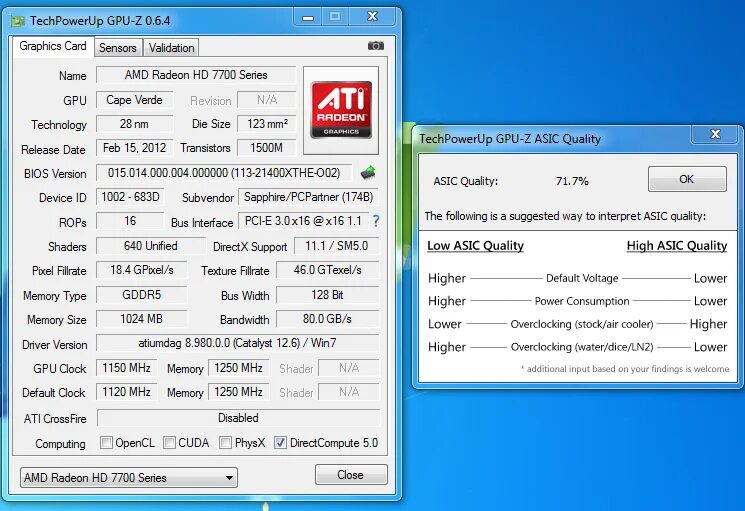
Task: Take a screenshot with the camera icon
Action: [x=375, y=46]
